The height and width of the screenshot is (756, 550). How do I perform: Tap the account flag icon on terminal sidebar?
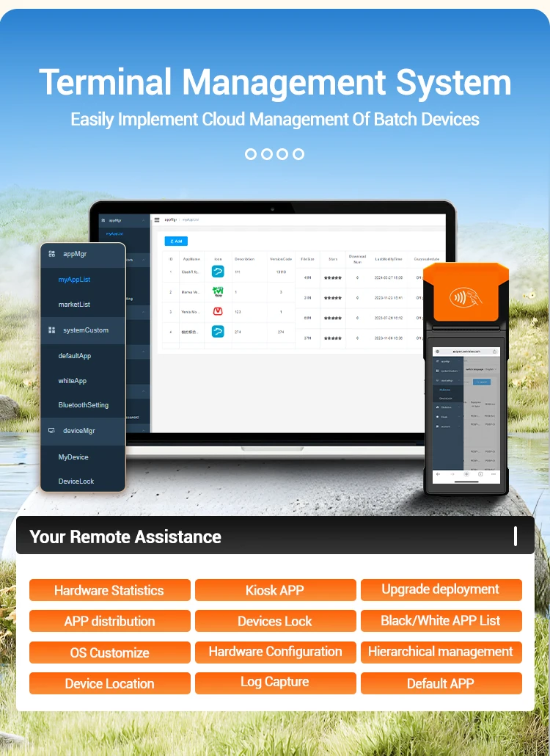point(437,426)
